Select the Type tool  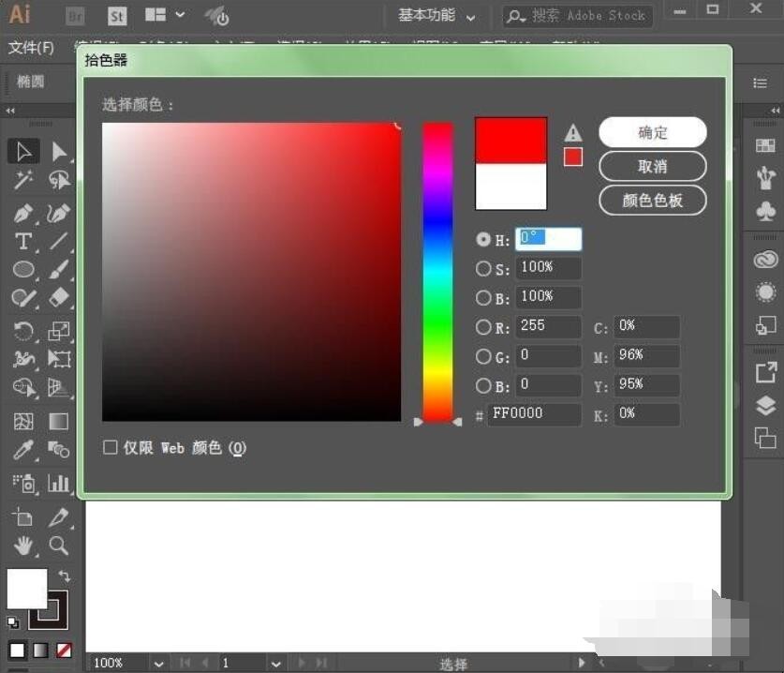coord(23,242)
